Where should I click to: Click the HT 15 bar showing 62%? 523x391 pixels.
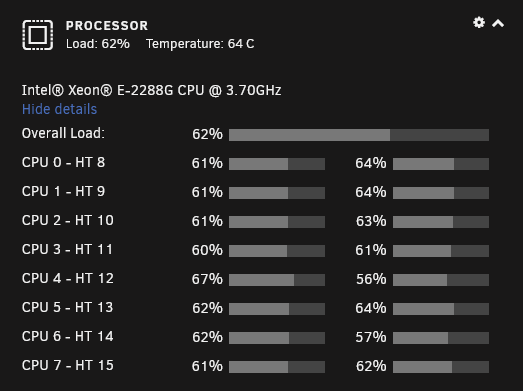(x=441, y=367)
